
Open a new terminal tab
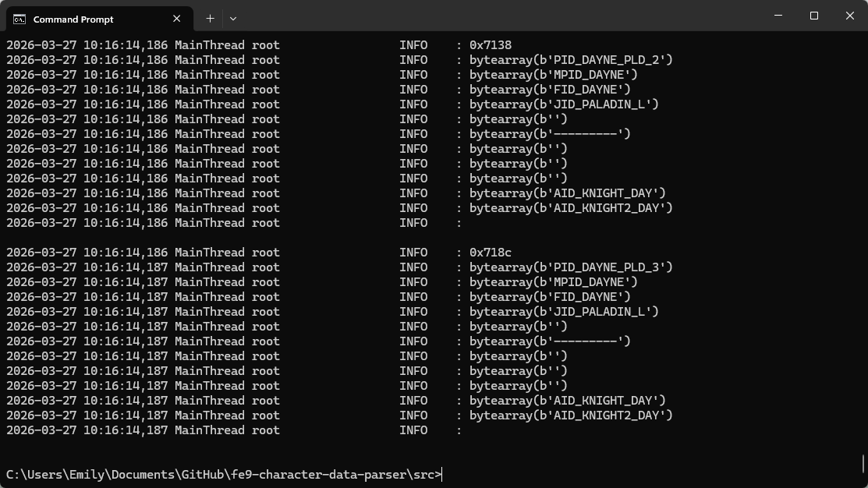tap(210, 18)
